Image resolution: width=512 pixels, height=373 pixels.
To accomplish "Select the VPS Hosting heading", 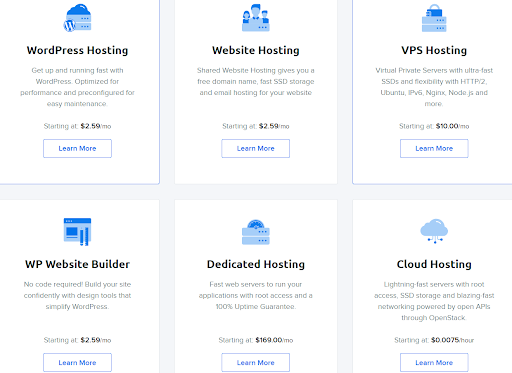I will pyautogui.click(x=434, y=50).
